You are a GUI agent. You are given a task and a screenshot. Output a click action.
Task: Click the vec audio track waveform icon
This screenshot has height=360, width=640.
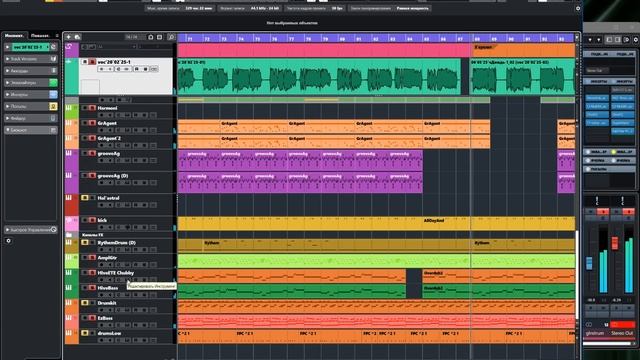pyautogui.click(x=69, y=62)
